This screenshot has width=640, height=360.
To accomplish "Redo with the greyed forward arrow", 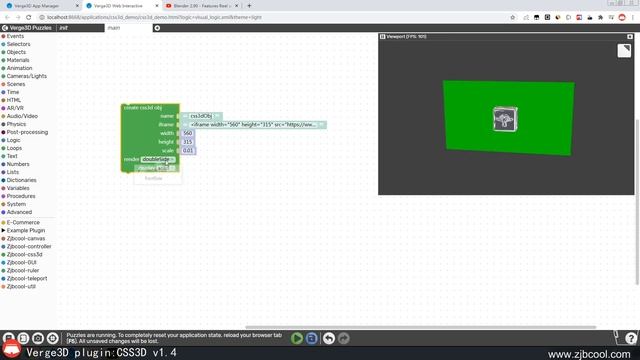I will click(344, 338).
